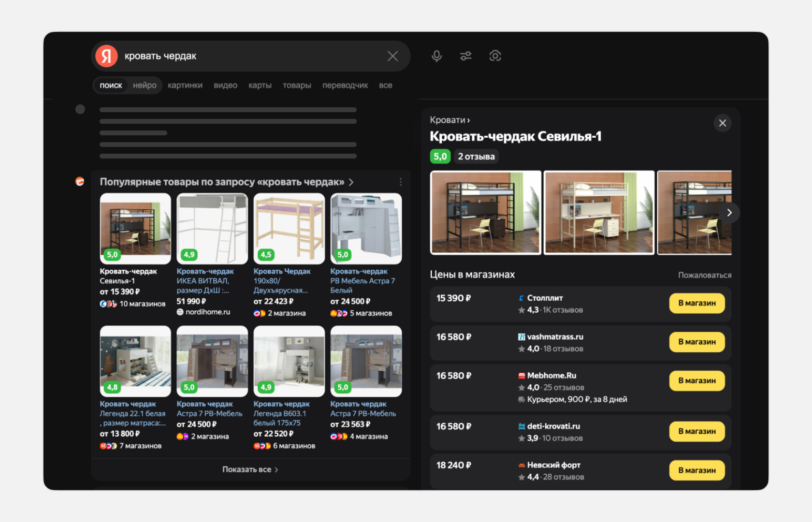Click shop icons next to 5 магазинов

click(x=339, y=313)
